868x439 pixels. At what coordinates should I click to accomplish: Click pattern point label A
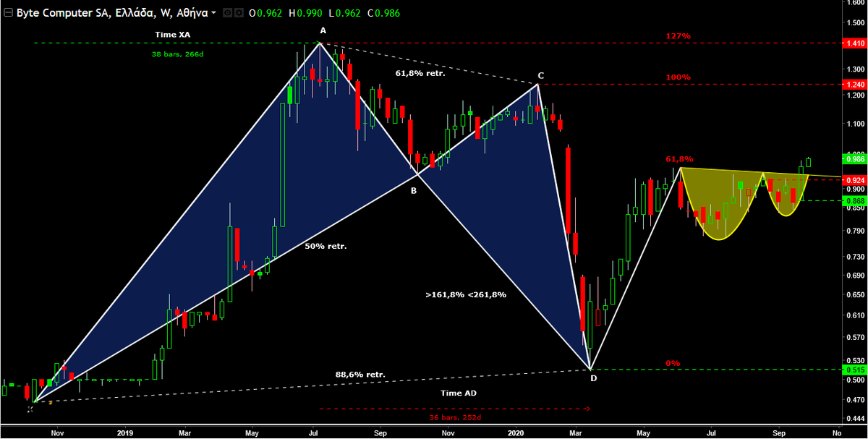click(x=323, y=30)
